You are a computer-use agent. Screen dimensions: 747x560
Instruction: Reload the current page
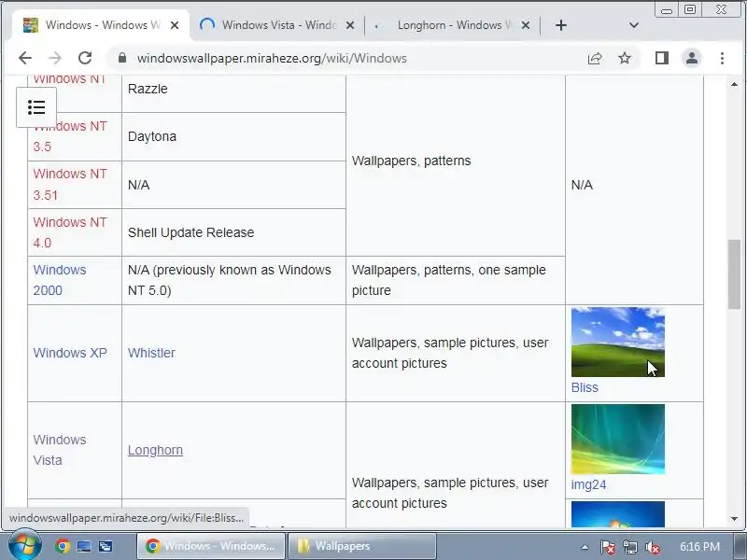[85, 58]
